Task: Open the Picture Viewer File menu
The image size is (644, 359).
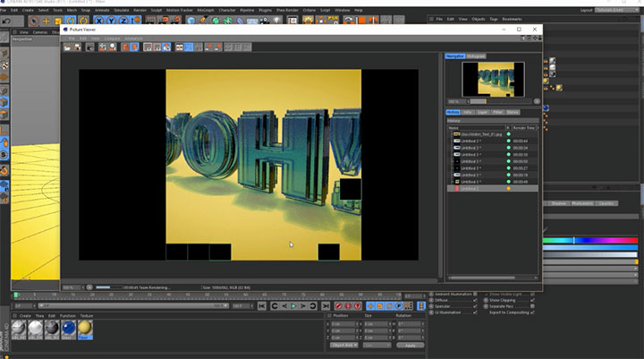Action: point(72,38)
